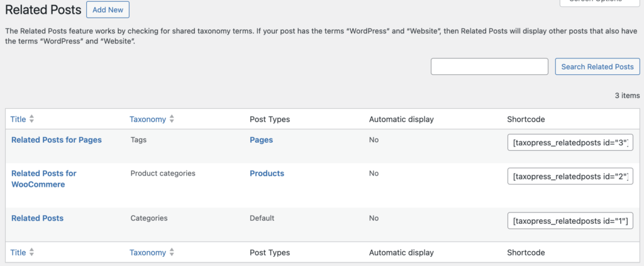Open Related Posts for Pages entry
The width and height of the screenshot is (644, 266).
[57, 140]
